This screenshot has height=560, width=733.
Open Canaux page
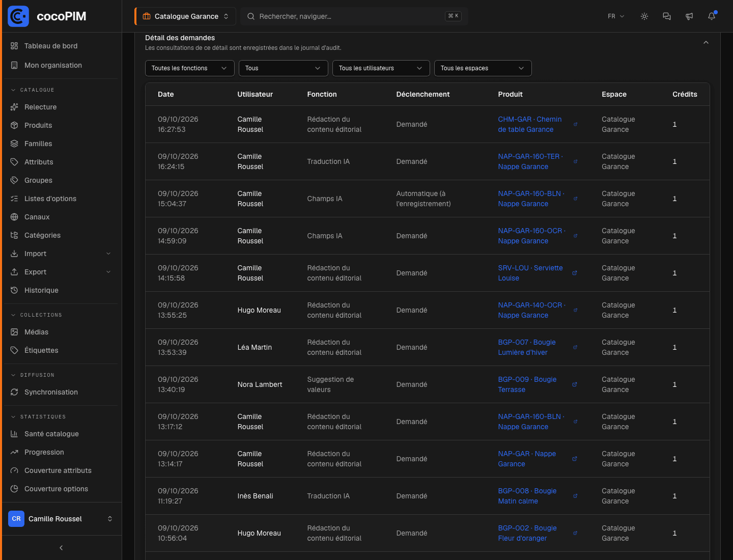tap(61, 217)
